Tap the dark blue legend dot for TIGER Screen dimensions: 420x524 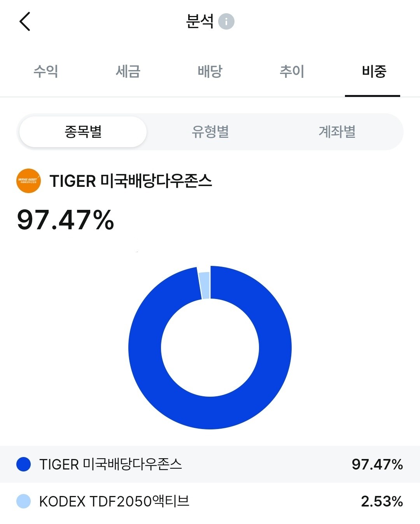(x=23, y=464)
